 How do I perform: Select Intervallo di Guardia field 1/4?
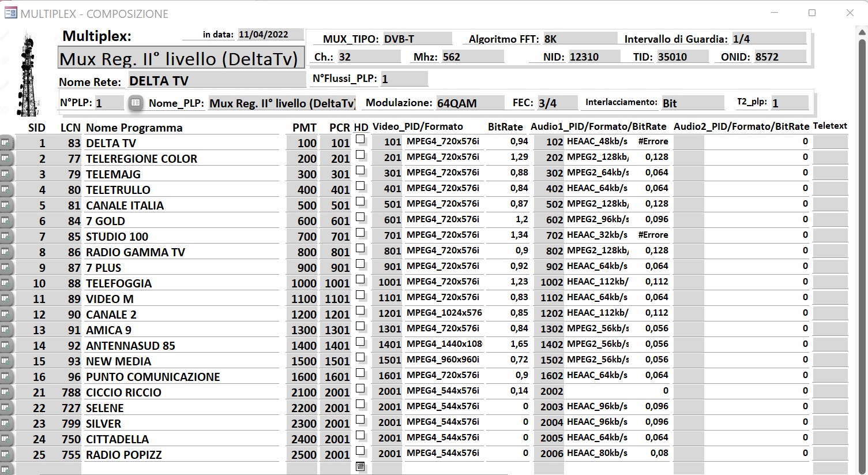pos(769,39)
